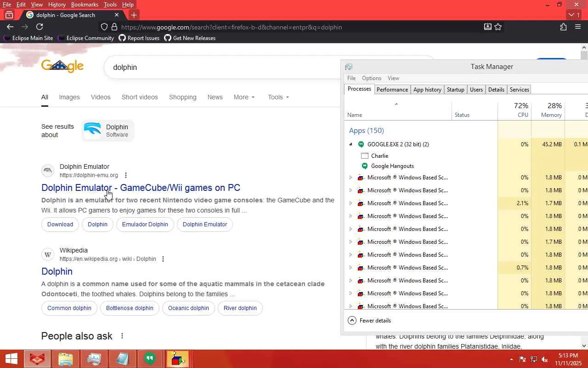Open the Firefox File menu

coord(7,5)
